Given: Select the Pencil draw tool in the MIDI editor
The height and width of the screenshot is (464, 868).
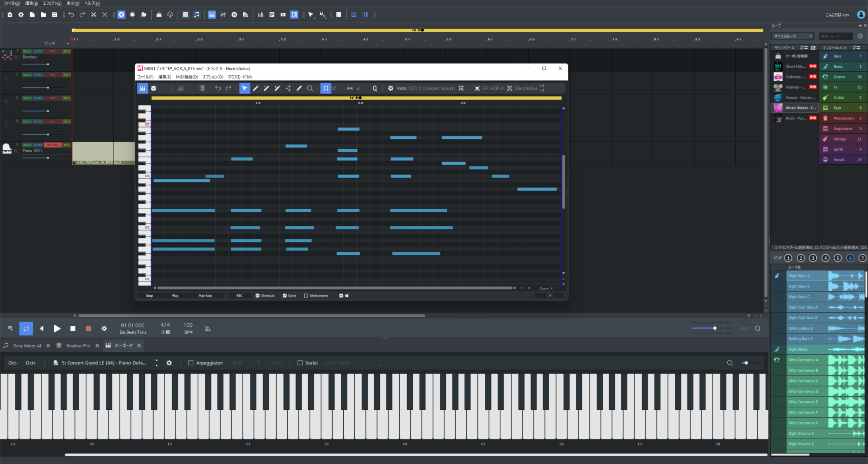Looking at the screenshot, I should pos(256,88).
